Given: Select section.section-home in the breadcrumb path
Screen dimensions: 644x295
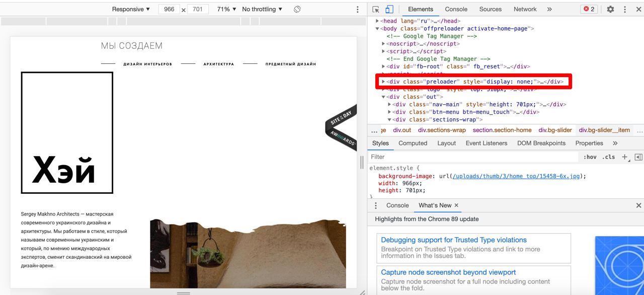Looking at the screenshot, I should tap(502, 130).
